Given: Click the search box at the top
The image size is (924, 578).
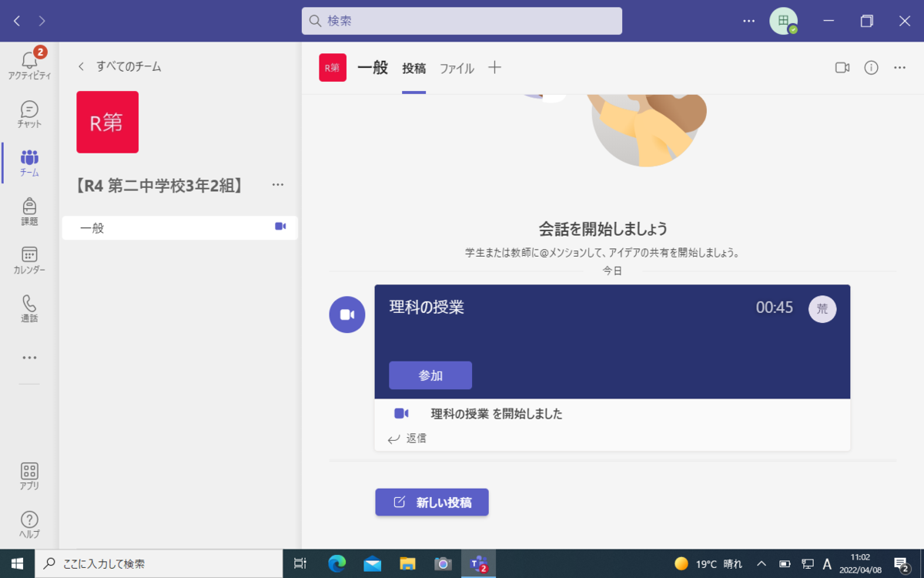Looking at the screenshot, I should 462,21.
